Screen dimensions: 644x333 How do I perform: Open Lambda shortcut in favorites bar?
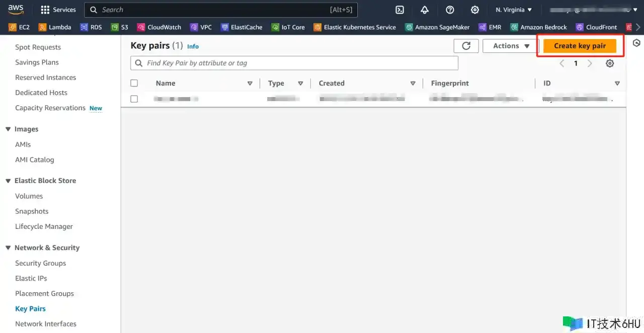[x=55, y=27]
